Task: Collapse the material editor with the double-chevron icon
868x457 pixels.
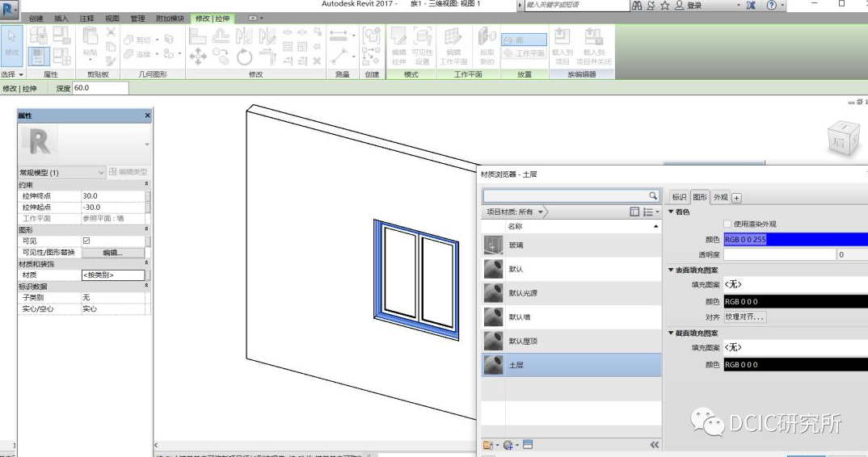Action: tap(654, 445)
